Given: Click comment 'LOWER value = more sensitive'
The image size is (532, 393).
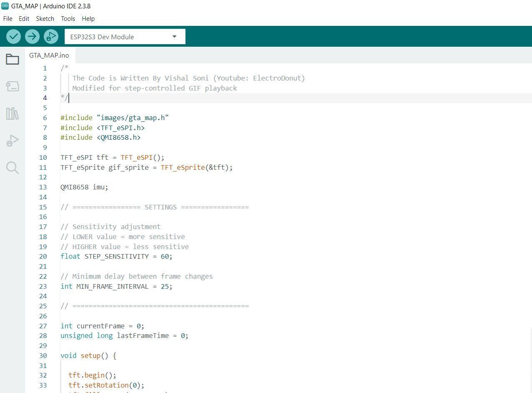Looking at the screenshot, I should [123, 237].
